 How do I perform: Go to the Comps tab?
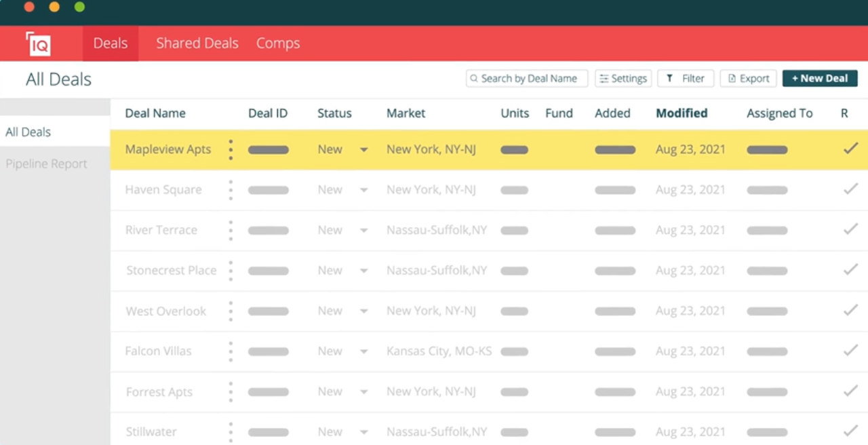pos(278,43)
